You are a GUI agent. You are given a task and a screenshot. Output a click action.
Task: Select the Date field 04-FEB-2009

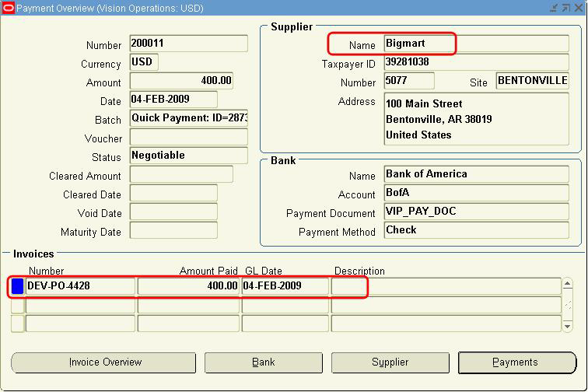173,100
